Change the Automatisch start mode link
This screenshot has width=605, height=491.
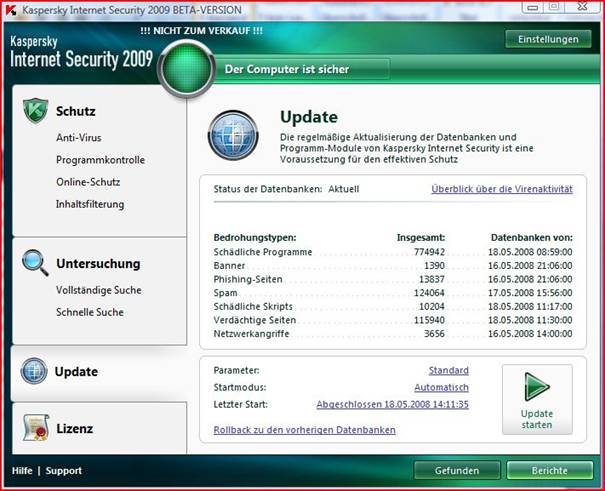click(441, 388)
